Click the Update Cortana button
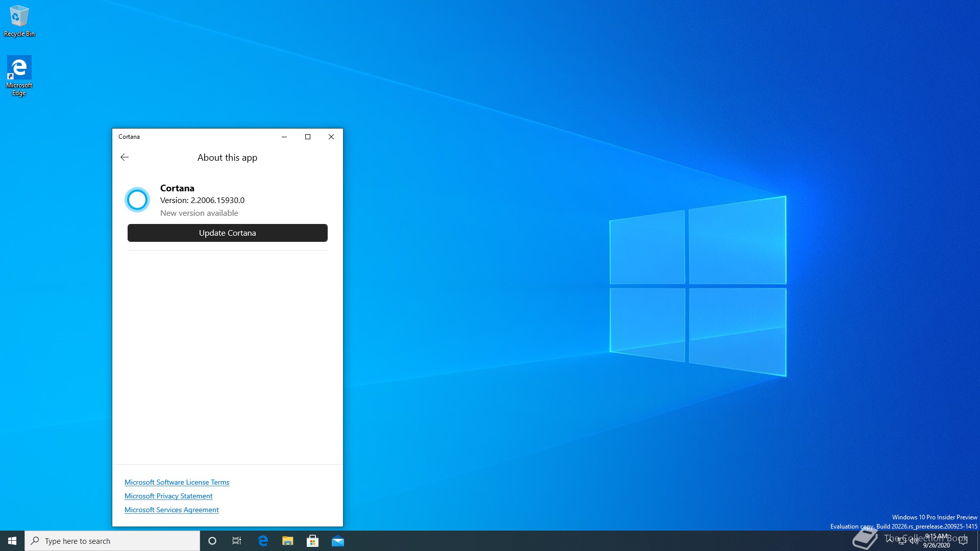The width and height of the screenshot is (980, 551). tap(227, 233)
